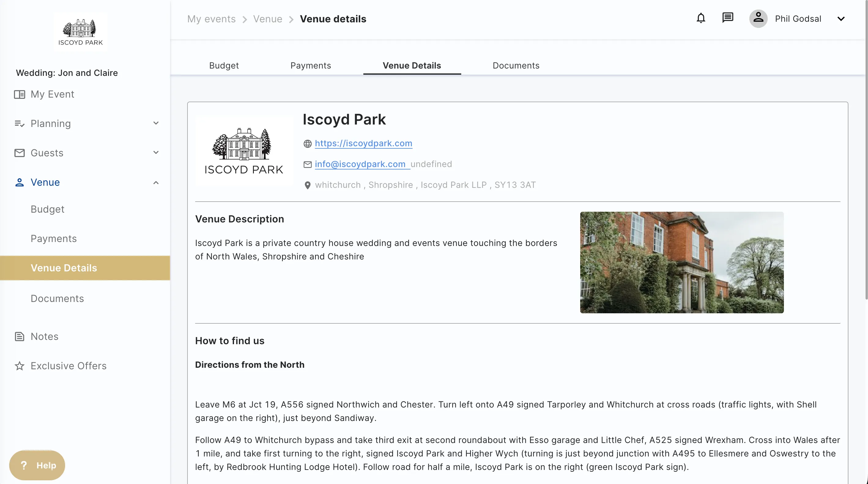Click the Exclusive Offers star icon
868x484 pixels.
[x=20, y=366]
